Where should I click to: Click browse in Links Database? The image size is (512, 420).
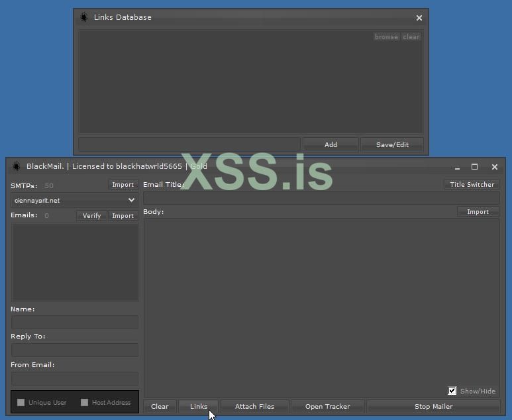click(x=386, y=36)
